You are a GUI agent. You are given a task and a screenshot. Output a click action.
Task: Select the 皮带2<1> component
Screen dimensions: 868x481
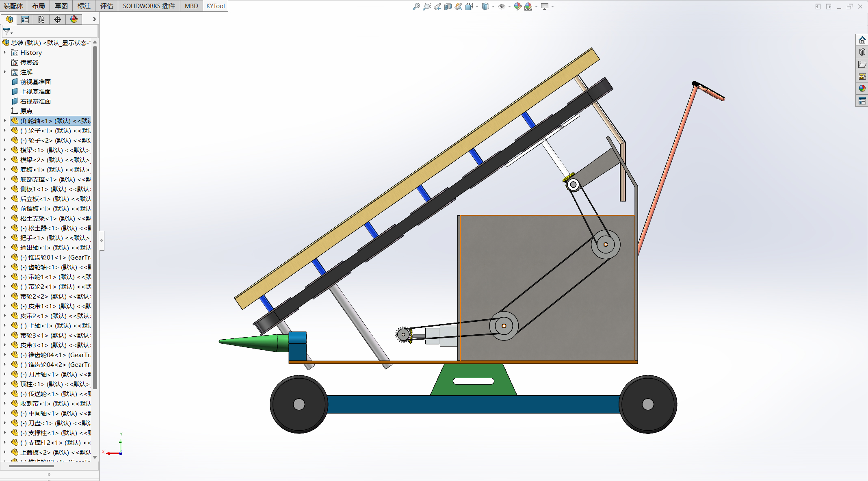click(51, 316)
